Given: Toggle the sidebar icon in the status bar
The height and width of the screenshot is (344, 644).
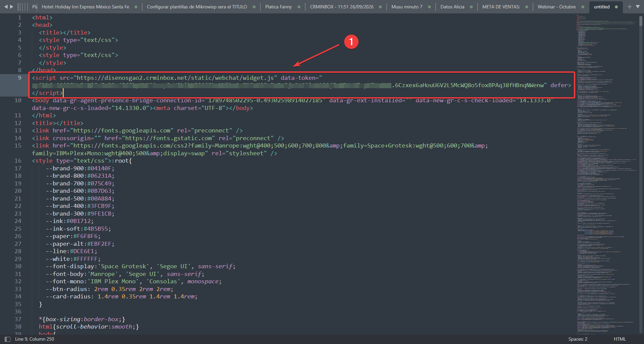Looking at the screenshot, I should 7,339.
